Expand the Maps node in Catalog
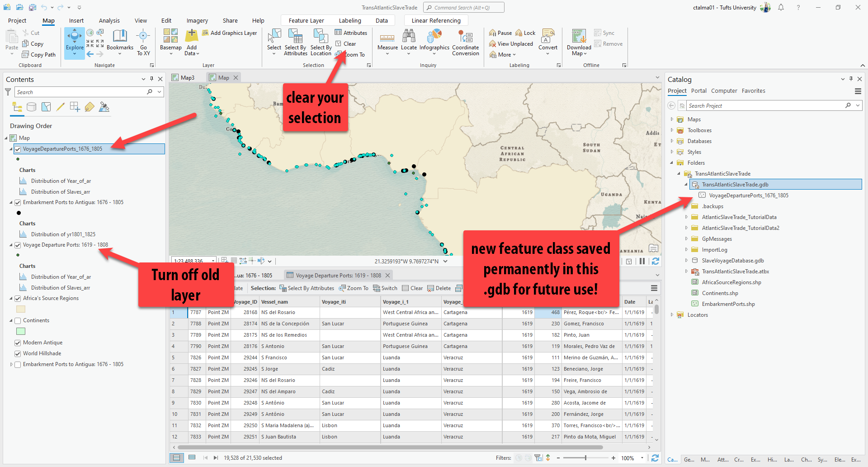 coord(672,119)
